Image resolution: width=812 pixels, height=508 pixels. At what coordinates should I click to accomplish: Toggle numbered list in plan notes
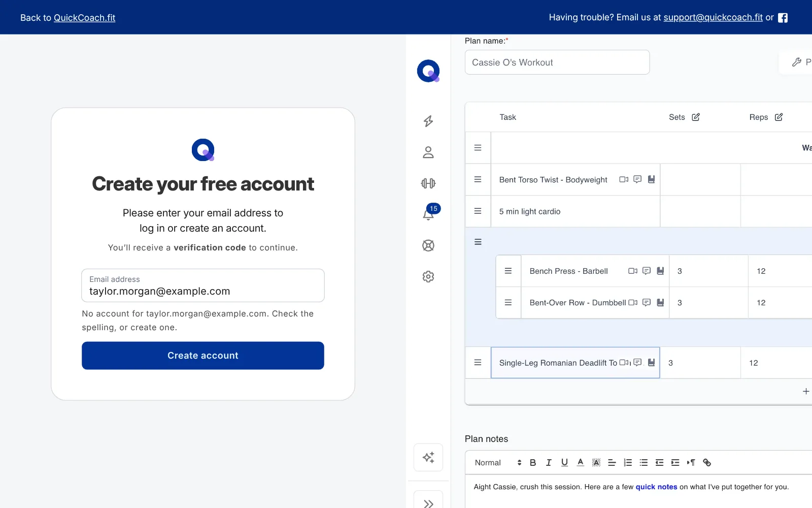point(628,462)
